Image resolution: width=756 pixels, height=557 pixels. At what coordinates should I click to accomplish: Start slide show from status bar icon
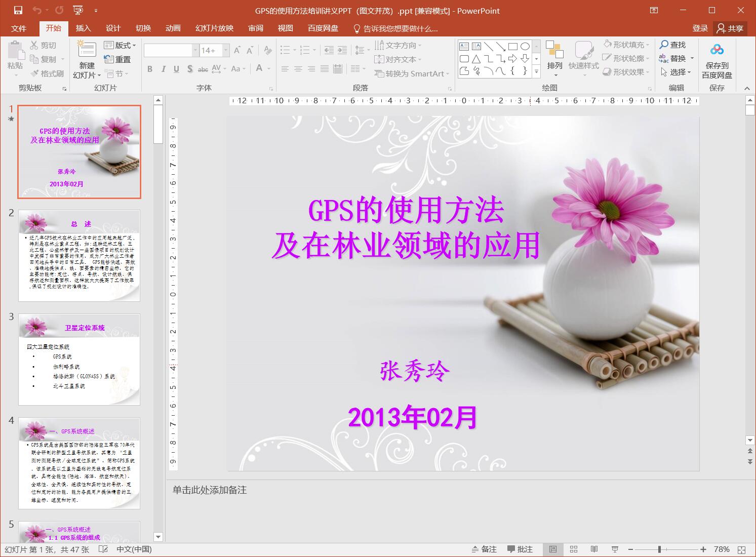pos(615,549)
